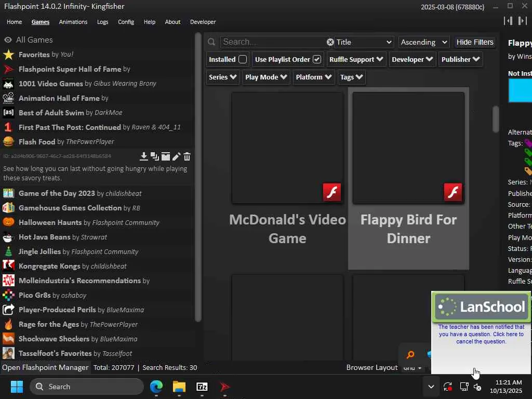The image size is (532, 399).
Task: Show hidden system tray icons
Action: coord(431,387)
